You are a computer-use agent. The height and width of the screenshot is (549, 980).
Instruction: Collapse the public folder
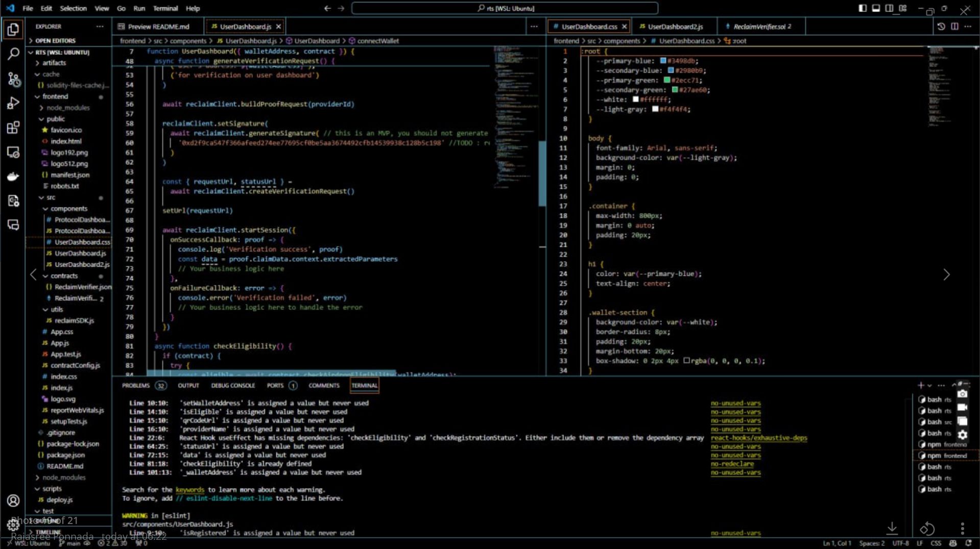click(56, 119)
